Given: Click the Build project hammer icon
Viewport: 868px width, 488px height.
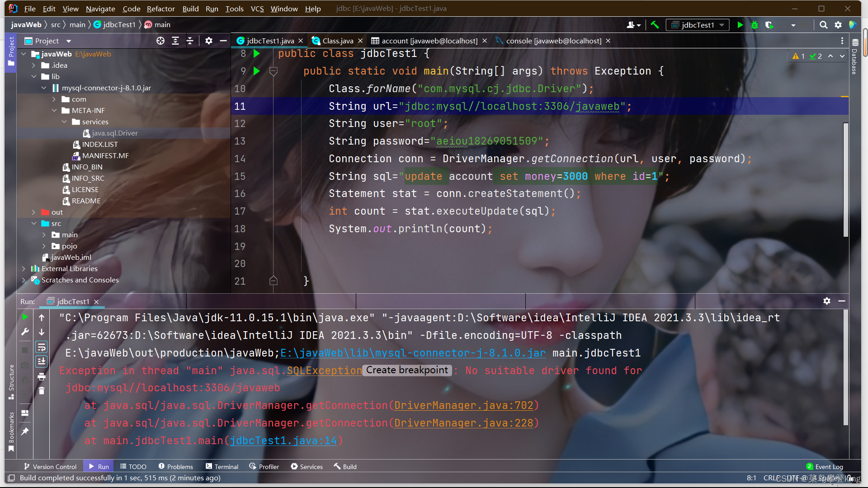Looking at the screenshot, I should coord(655,25).
